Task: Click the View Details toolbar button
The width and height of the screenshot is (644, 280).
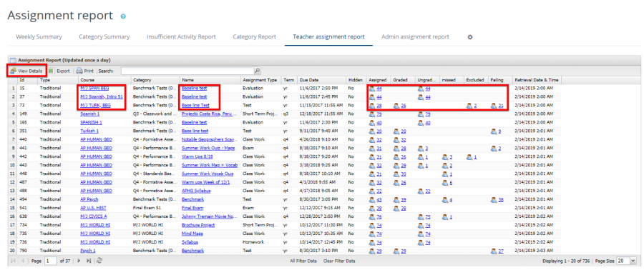Action: click(26, 71)
